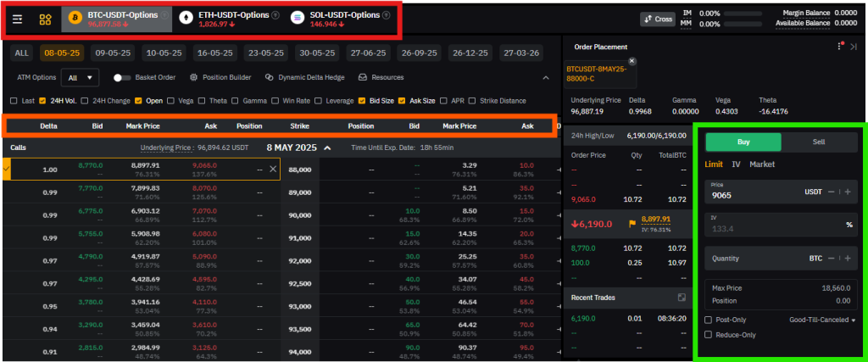Open the ATM Options All dropdown
The width and height of the screenshot is (868, 362).
[x=80, y=78]
